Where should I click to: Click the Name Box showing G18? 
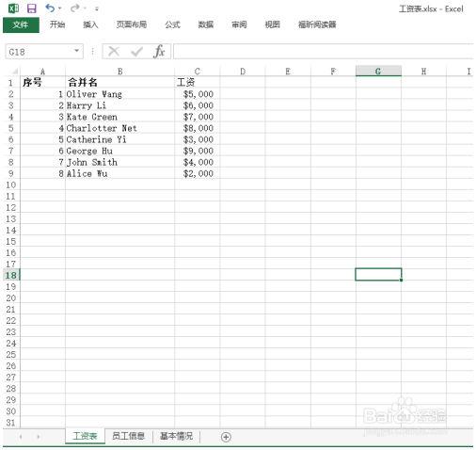click(x=40, y=52)
